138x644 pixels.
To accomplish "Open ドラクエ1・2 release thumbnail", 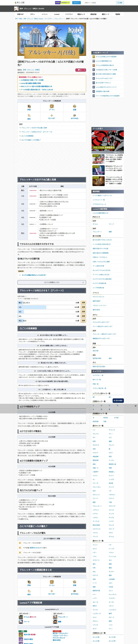I will tap(98, 159).
